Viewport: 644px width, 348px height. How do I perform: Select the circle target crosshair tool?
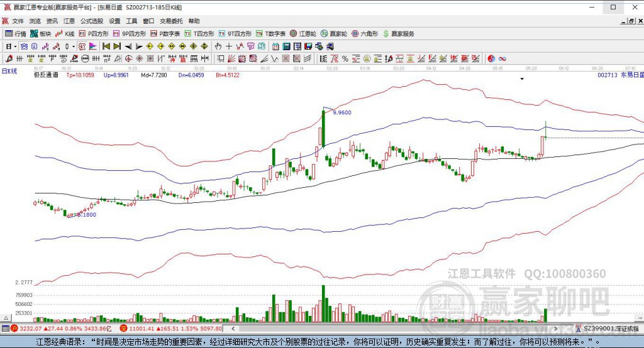[x=128, y=58]
